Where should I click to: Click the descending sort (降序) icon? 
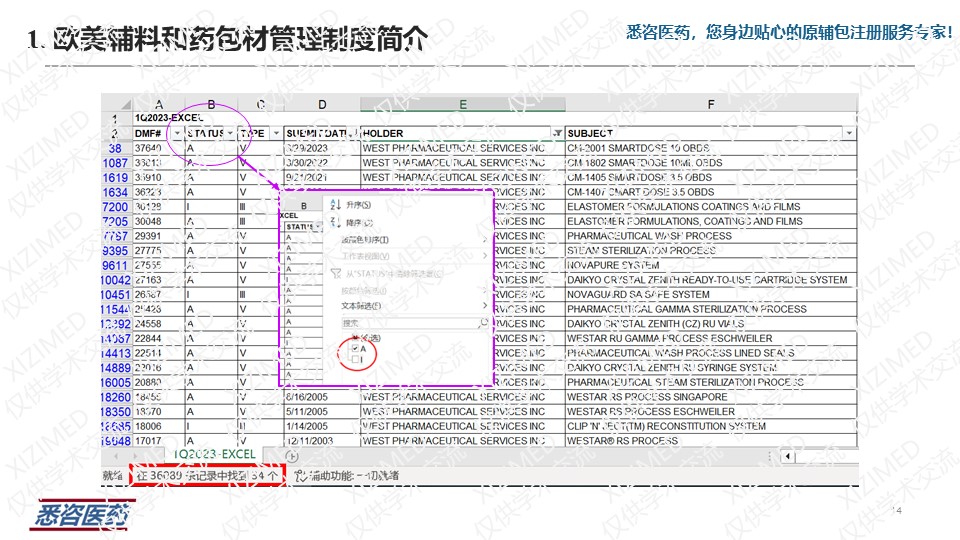point(334,222)
